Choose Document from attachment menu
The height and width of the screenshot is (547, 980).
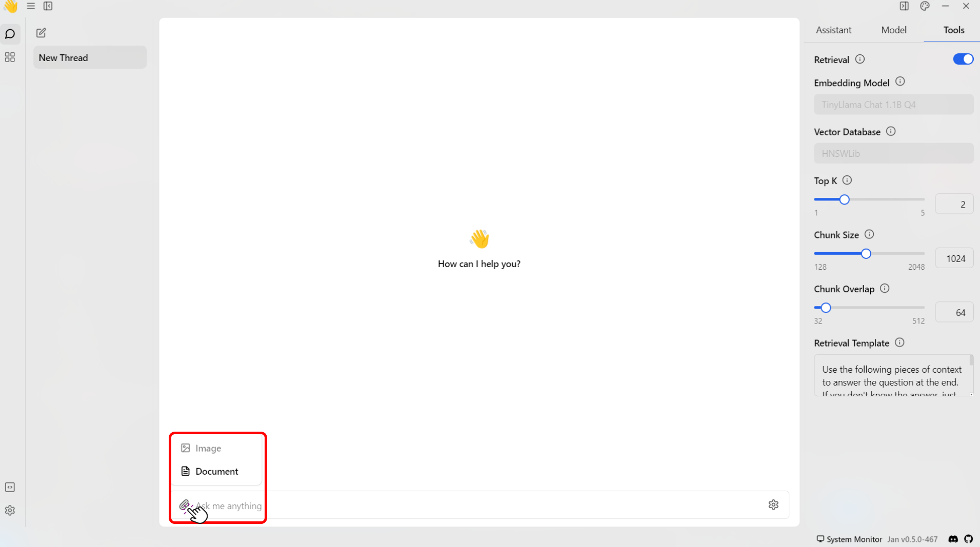tap(216, 471)
